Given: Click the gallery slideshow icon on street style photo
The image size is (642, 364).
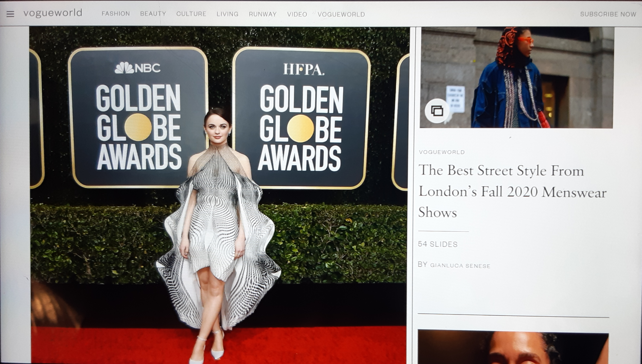Looking at the screenshot, I should (x=437, y=111).
